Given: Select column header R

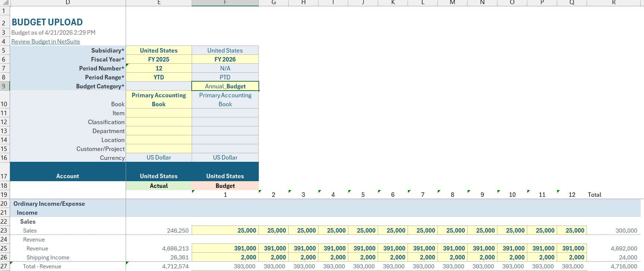Looking at the screenshot, I should (x=614, y=3).
